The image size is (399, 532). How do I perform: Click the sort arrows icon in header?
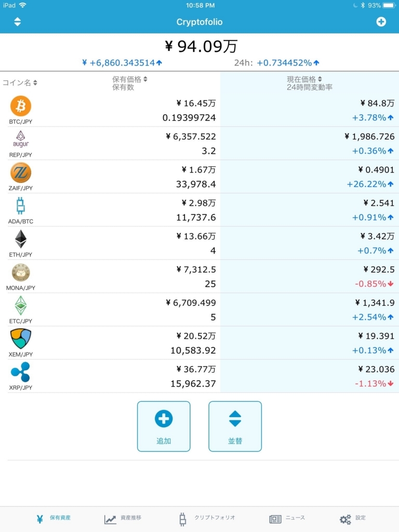(x=17, y=22)
